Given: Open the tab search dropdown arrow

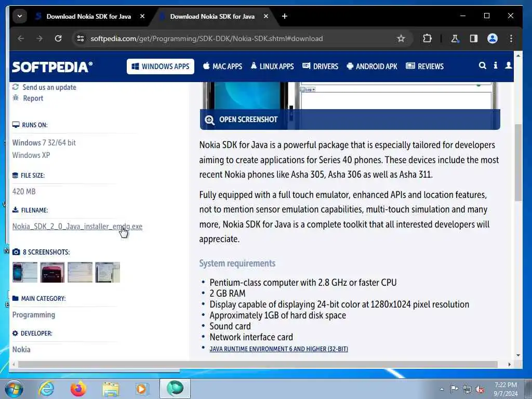Looking at the screenshot, I should (20, 16).
